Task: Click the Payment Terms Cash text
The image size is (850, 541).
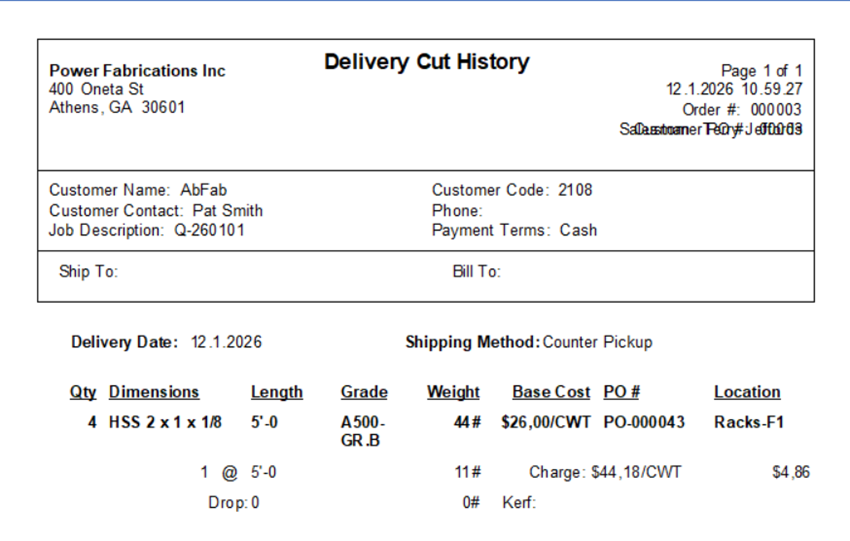Action: point(514,230)
